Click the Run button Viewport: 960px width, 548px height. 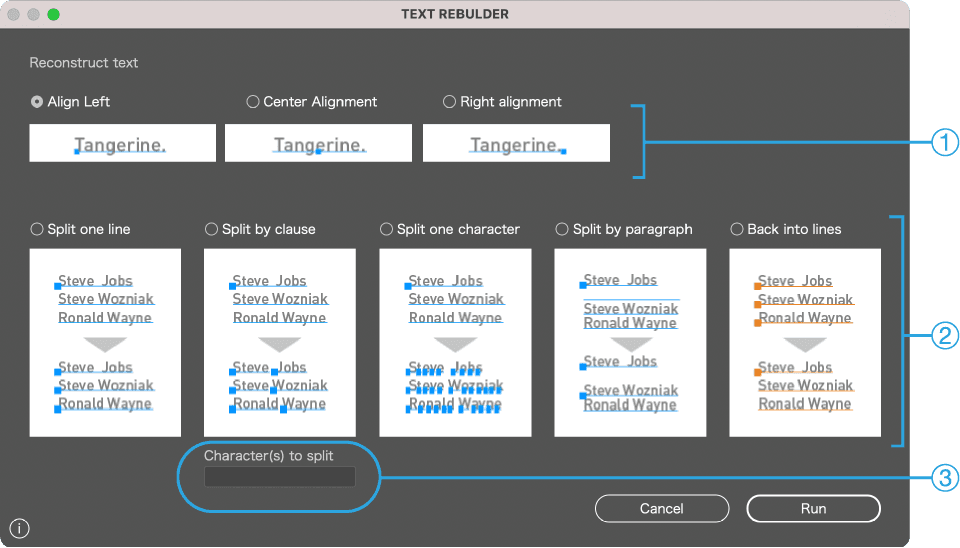point(813,509)
